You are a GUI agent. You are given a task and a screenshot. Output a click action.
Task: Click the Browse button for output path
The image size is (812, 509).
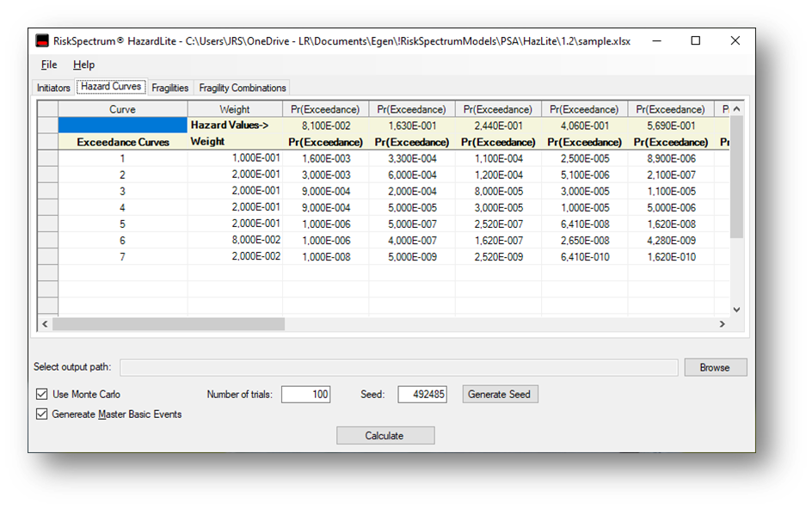click(x=715, y=367)
